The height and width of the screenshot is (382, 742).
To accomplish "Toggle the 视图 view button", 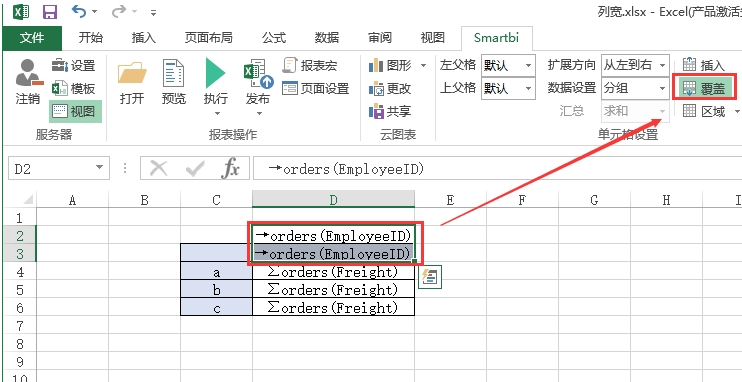I will pyautogui.click(x=75, y=112).
